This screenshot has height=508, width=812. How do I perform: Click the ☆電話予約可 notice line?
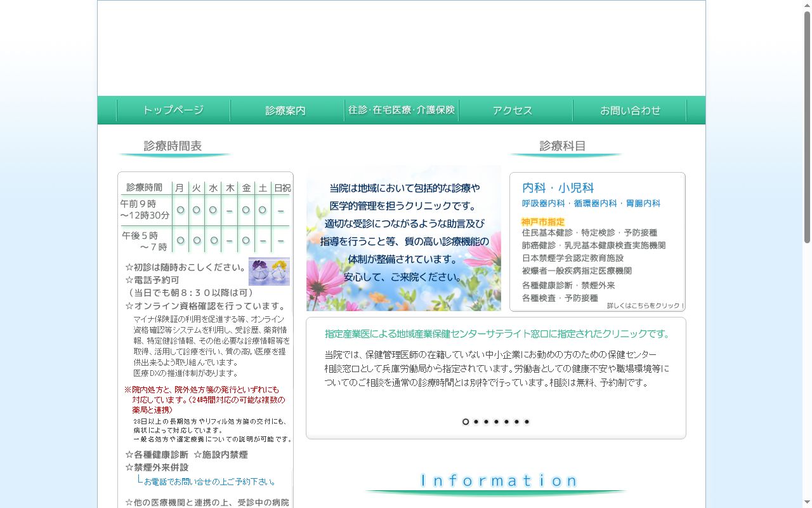(x=152, y=280)
